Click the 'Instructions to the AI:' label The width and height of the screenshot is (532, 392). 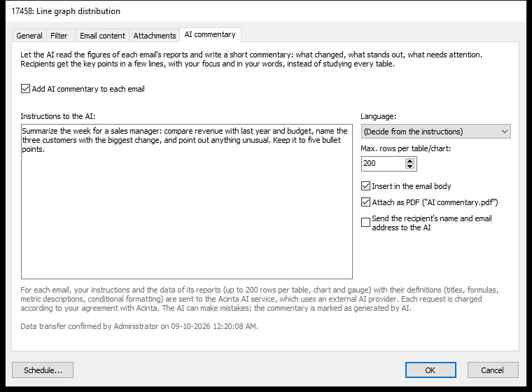57,116
